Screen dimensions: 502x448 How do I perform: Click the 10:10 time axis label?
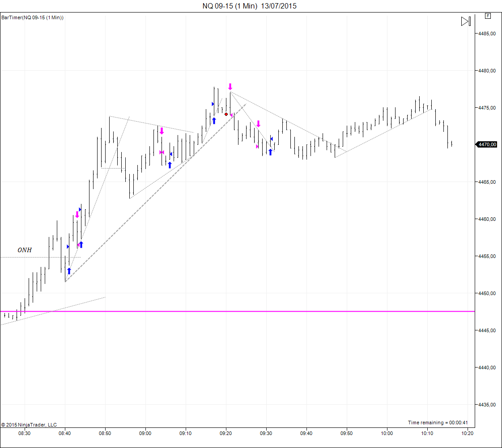point(427,433)
